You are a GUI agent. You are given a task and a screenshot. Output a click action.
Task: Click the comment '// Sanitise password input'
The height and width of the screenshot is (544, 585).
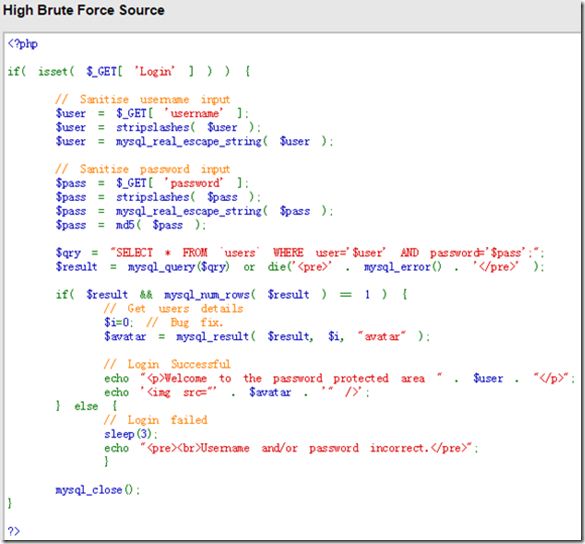143,169
